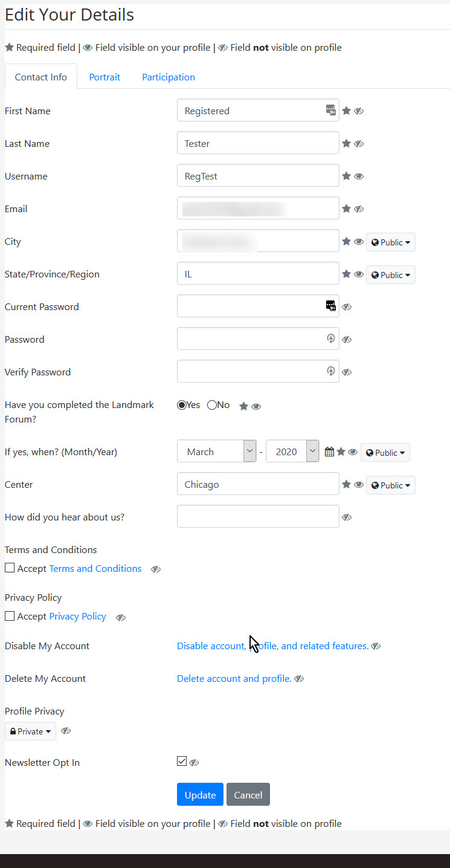The image size is (450, 868).
Task: Click password manager icon in First Name field
Action: [x=331, y=110]
